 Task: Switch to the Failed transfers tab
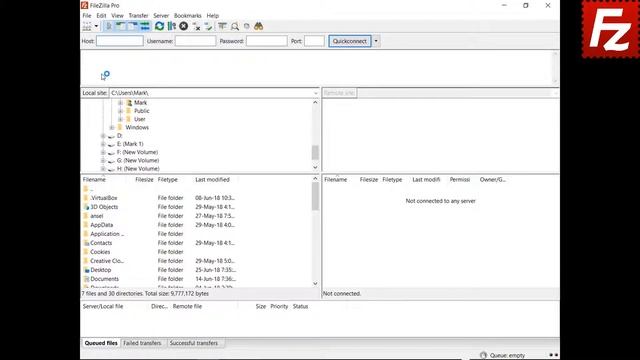142,343
